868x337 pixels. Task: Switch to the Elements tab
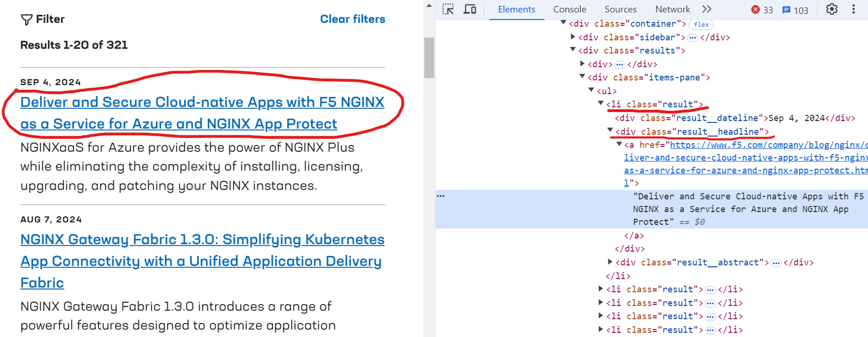click(516, 10)
